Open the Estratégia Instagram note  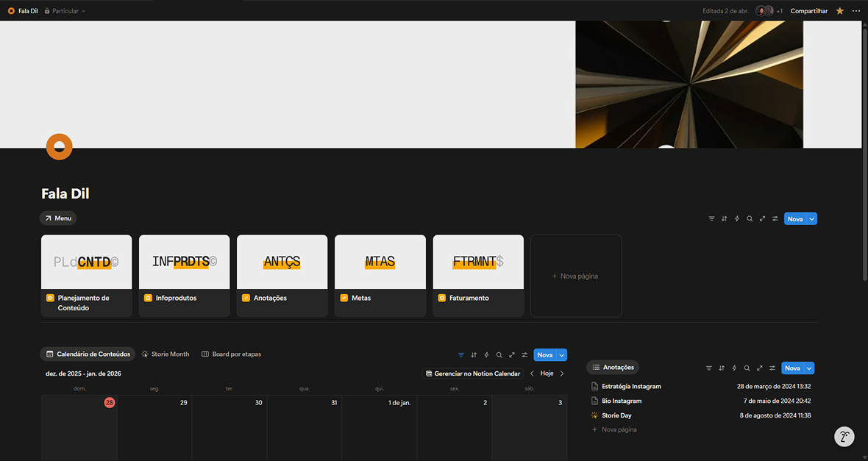coord(631,387)
